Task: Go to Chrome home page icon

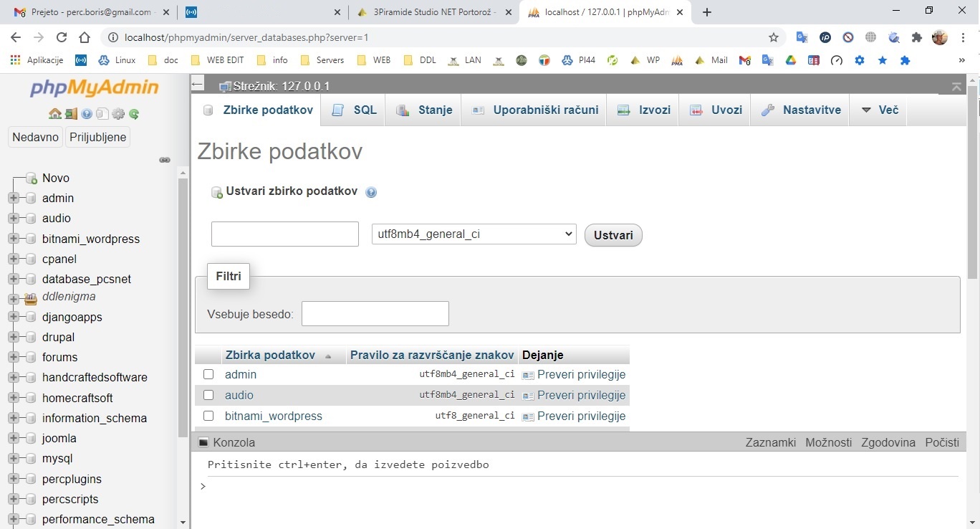Action: click(x=85, y=38)
